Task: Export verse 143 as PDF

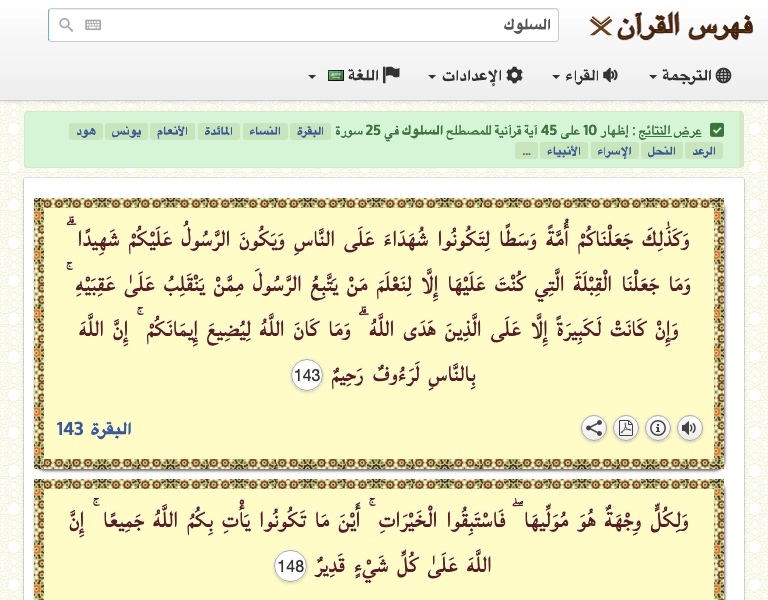Action: [x=625, y=429]
